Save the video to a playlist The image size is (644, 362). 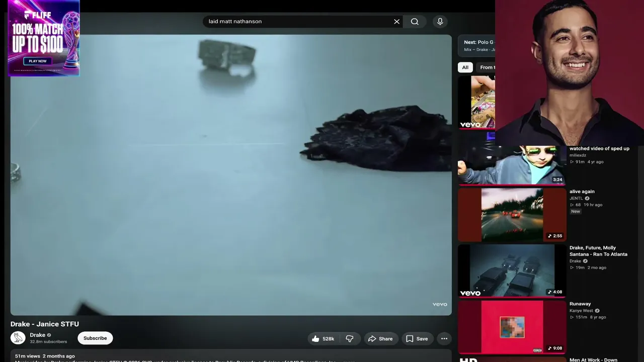point(418,339)
